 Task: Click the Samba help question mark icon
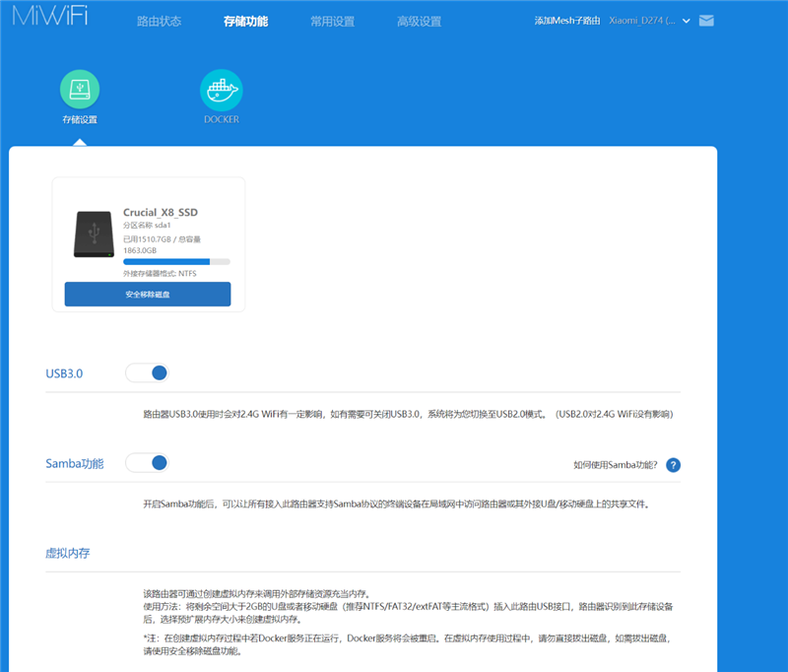673,464
